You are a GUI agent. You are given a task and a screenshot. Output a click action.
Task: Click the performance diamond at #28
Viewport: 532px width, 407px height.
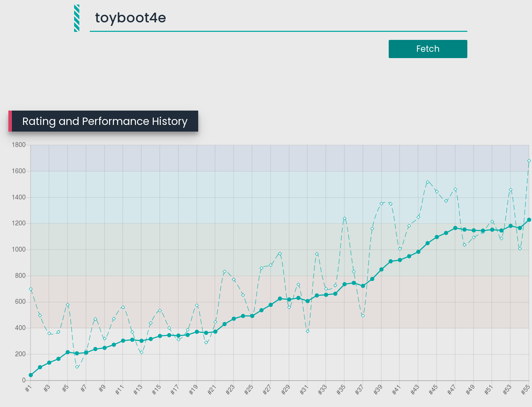tap(280, 254)
